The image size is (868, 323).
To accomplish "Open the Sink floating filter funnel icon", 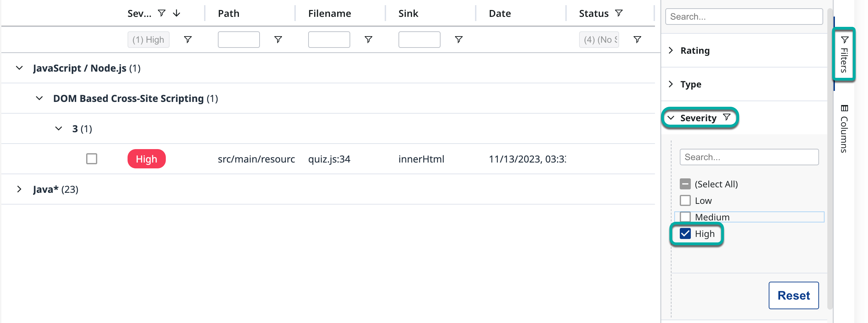I will [x=458, y=40].
